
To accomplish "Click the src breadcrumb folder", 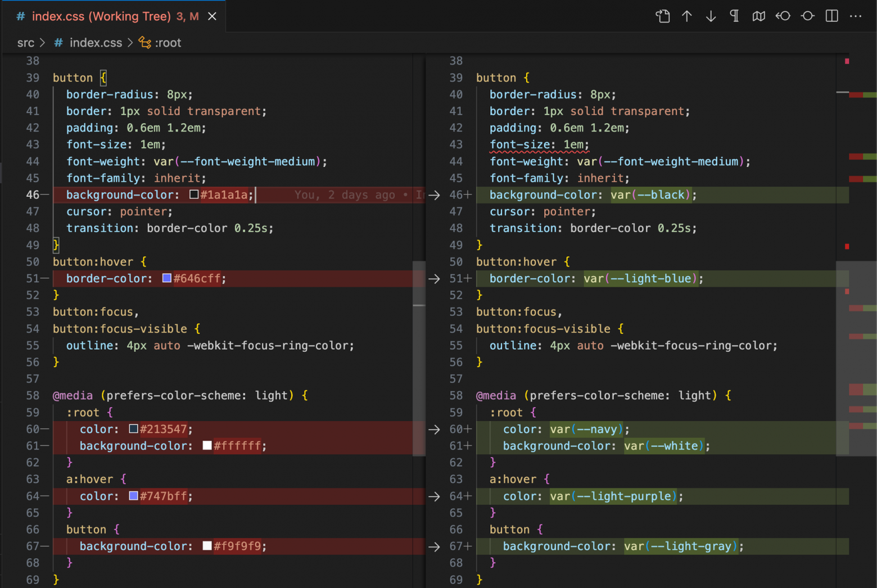I will (26, 43).
